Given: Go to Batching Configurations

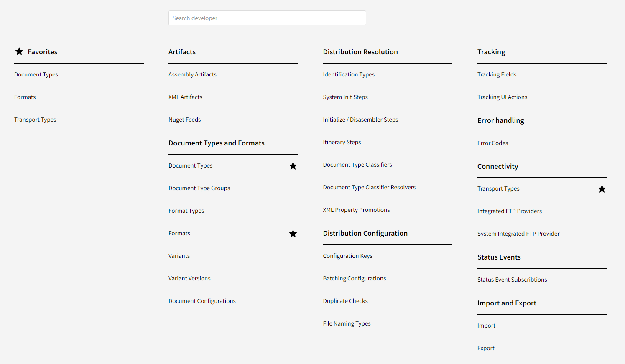Looking at the screenshot, I should 354,278.
